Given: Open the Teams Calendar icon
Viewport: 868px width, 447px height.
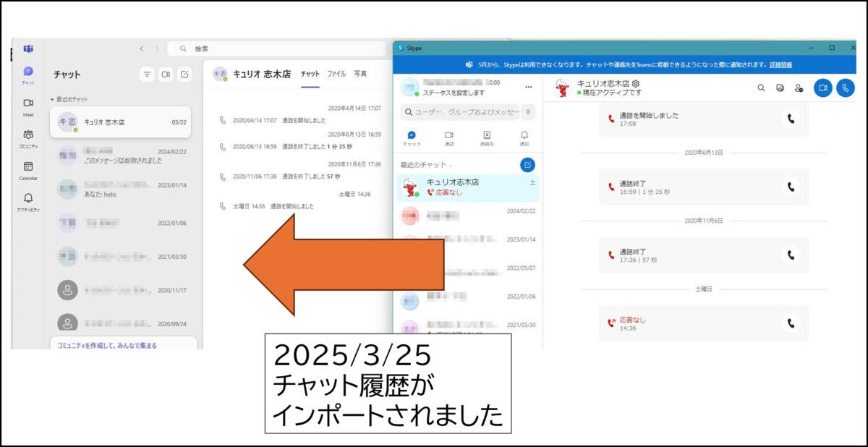Looking at the screenshot, I should click(28, 169).
